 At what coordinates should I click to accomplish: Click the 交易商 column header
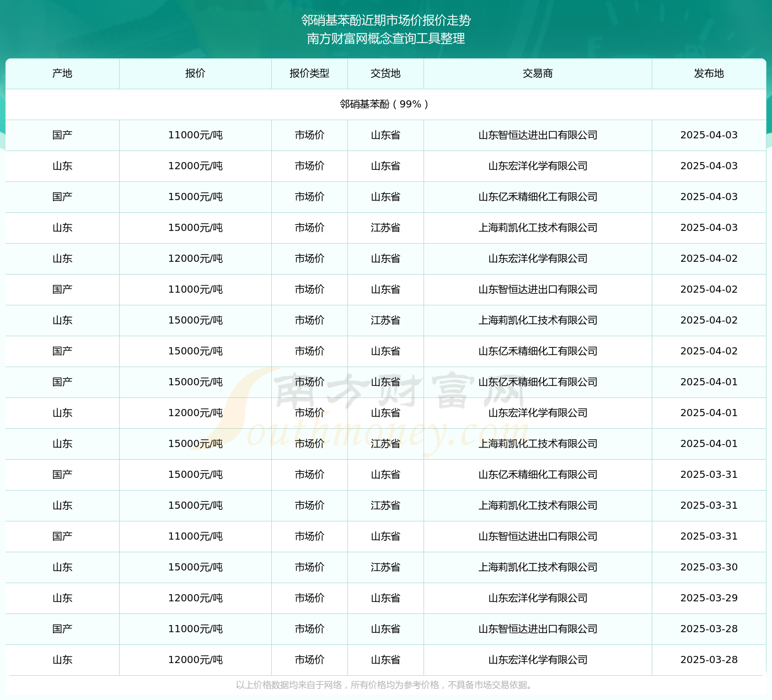point(538,73)
